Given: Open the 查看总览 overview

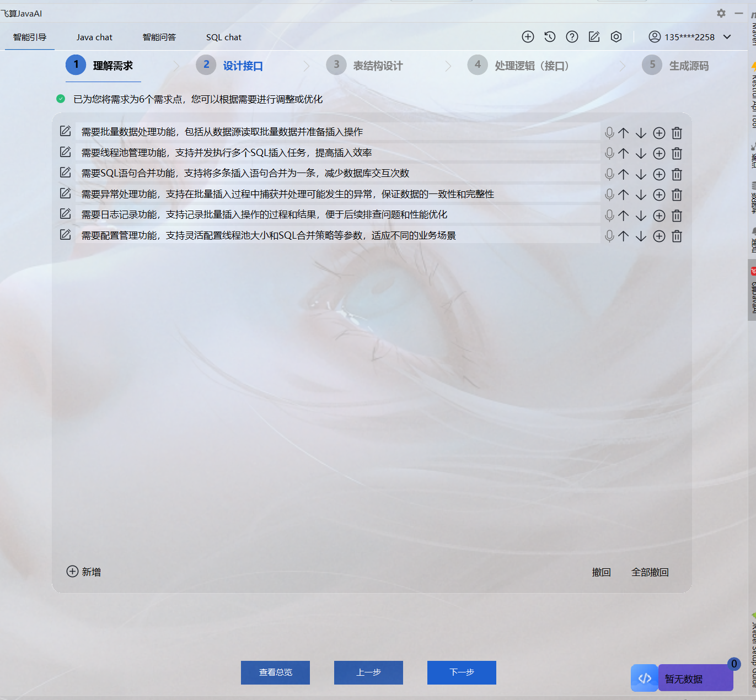Looking at the screenshot, I should pyautogui.click(x=275, y=672).
